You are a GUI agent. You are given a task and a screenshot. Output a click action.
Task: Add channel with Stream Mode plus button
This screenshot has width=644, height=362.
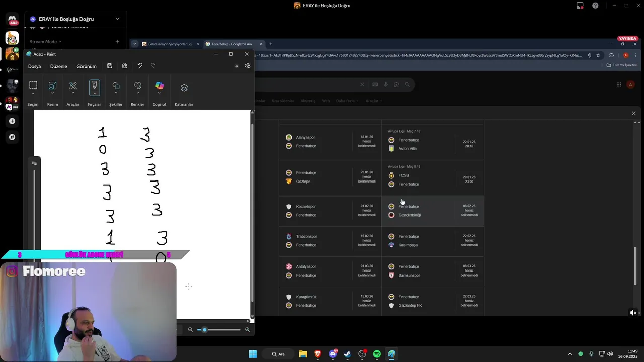(x=117, y=42)
